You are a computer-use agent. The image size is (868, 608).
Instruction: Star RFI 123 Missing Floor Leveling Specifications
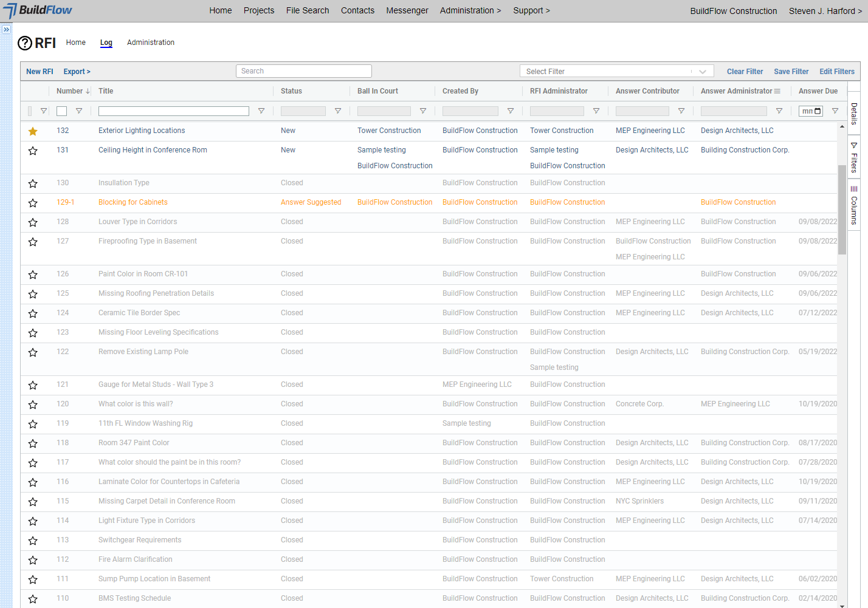click(33, 333)
